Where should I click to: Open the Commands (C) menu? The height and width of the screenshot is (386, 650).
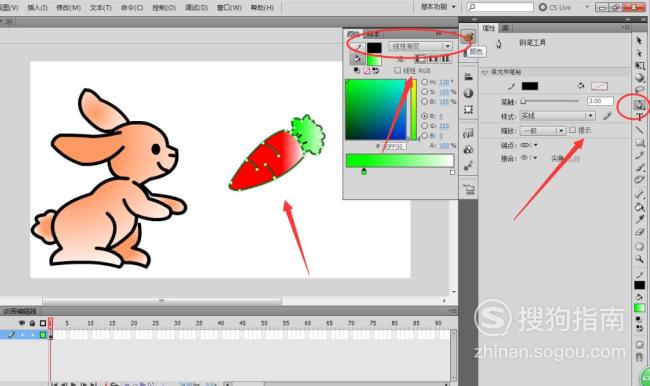pos(132,7)
